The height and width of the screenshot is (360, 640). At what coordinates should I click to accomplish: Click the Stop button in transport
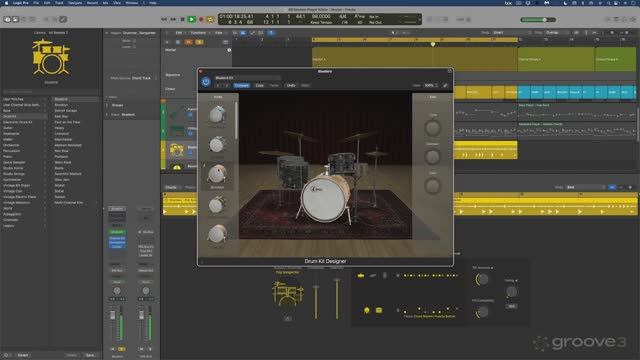point(182,19)
